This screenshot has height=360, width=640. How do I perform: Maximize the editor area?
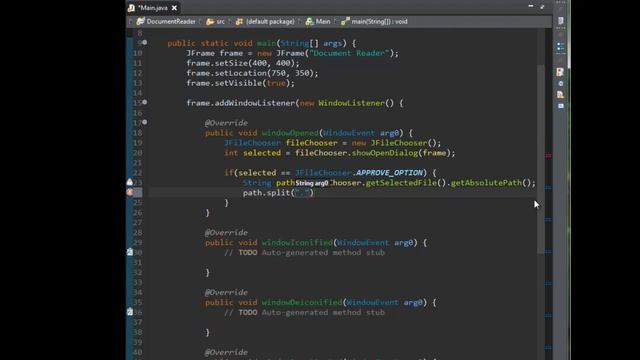pyautogui.click(x=542, y=7)
